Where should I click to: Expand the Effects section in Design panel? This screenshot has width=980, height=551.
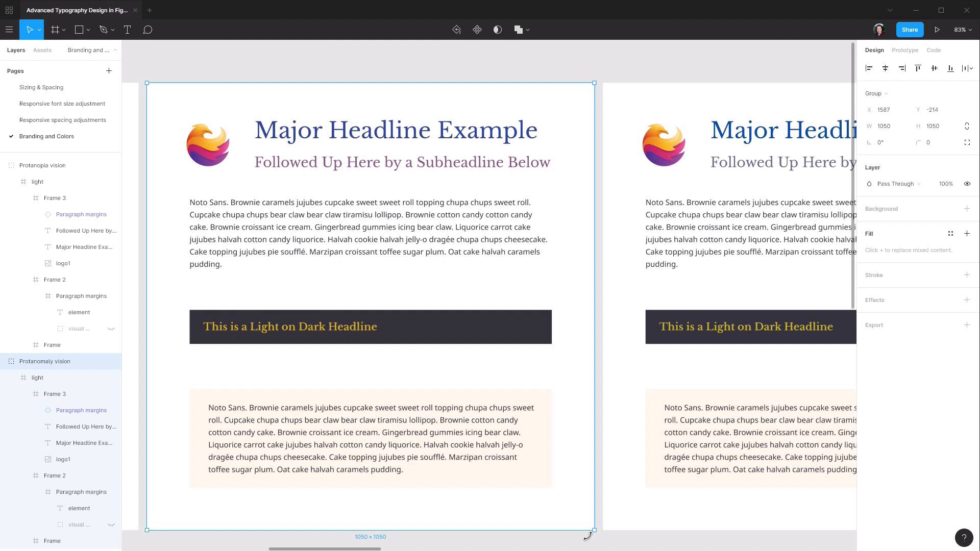pyautogui.click(x=967, y=299)
